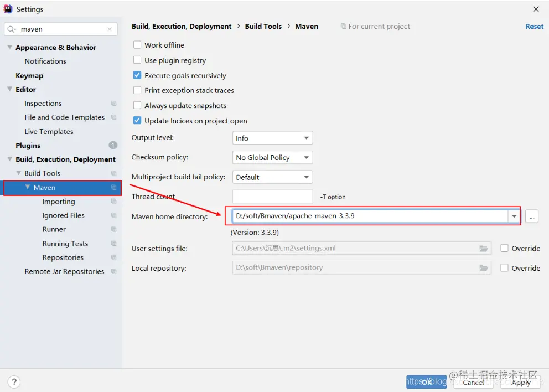
Task: Open help with question mark button
Action: tap(14, 382)
